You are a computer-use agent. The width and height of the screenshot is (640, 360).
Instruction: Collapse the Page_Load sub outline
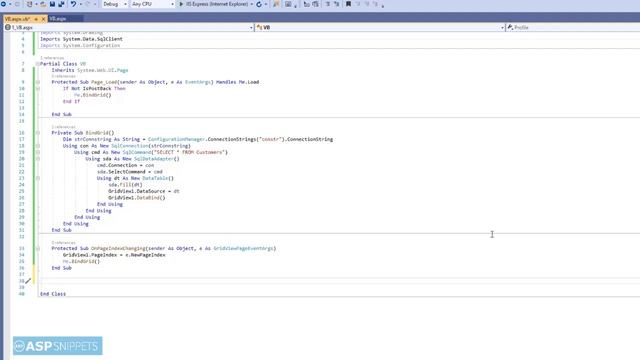[38, 82]
